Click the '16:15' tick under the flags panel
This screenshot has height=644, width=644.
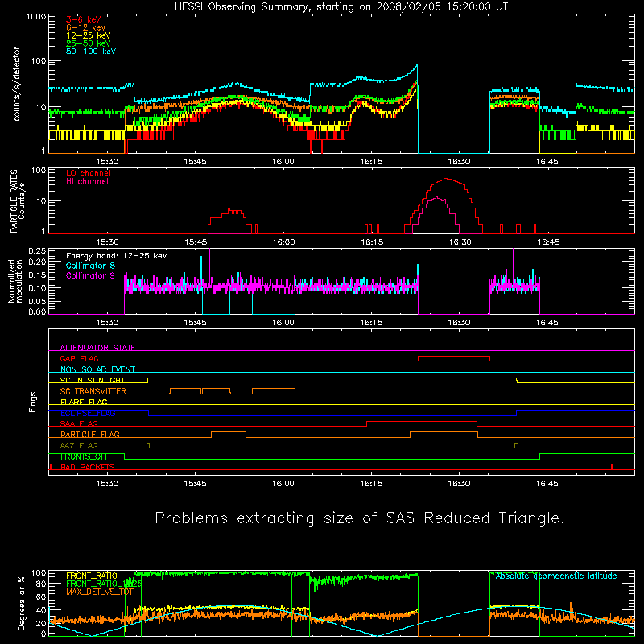(x=371, y=484)
